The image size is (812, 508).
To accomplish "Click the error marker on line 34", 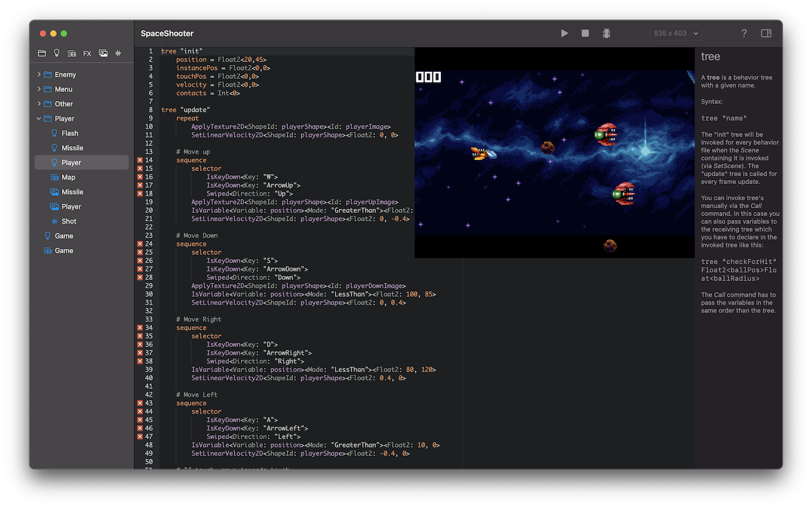I will [x=140, y=327].
